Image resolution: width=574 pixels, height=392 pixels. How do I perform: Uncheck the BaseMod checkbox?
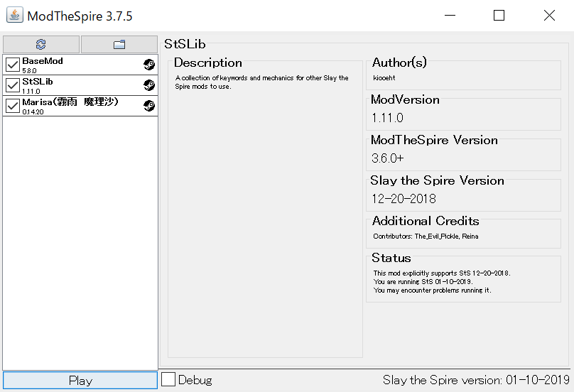pyautogui.click(x=13, y=65)
